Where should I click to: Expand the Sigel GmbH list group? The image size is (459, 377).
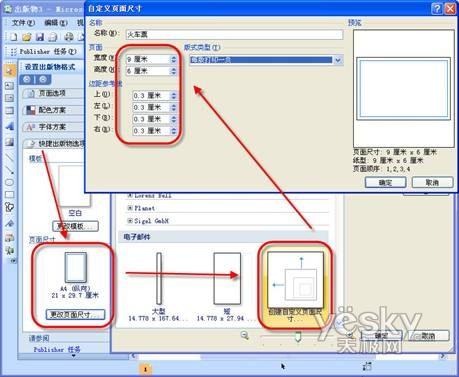[x=130, y=221]
